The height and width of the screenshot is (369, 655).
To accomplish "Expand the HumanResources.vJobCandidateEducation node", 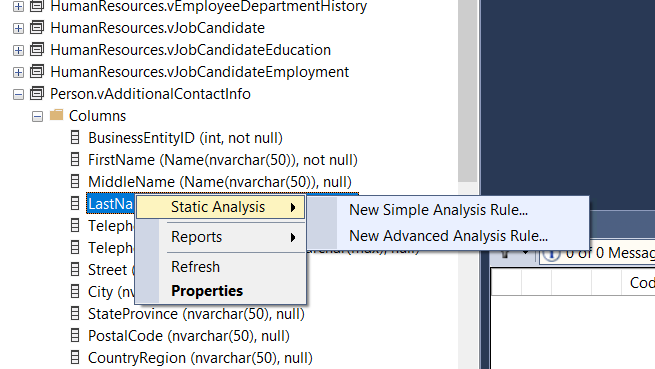I will [18, 51].
